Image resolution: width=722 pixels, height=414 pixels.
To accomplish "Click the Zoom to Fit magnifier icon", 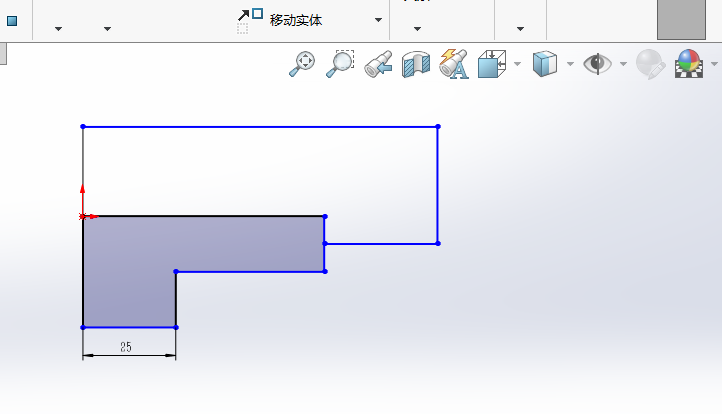I will [x=302, y=64].
